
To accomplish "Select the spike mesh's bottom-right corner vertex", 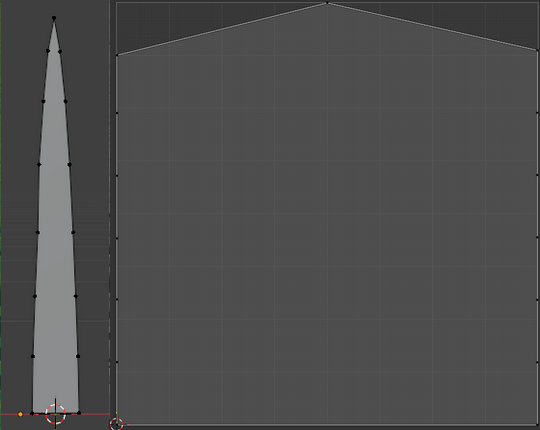I will pos(79,413).
